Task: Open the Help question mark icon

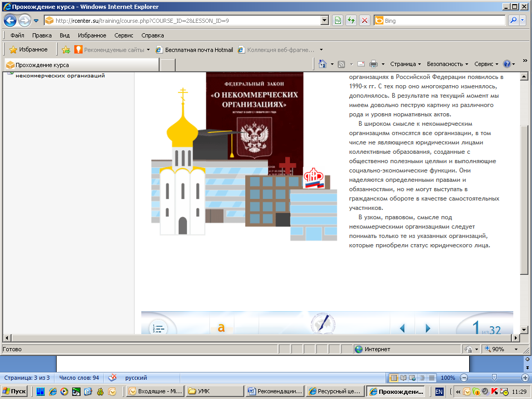Action: (507, 64)
